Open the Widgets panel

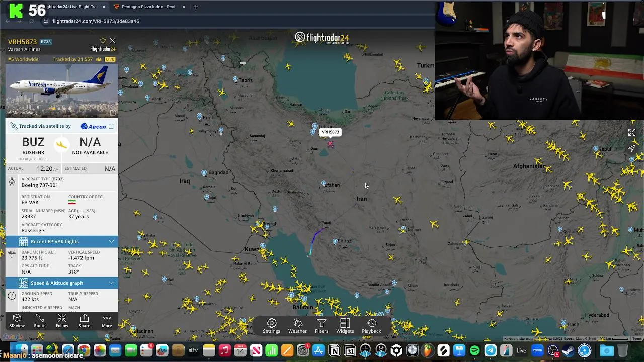tap(345, 326)
